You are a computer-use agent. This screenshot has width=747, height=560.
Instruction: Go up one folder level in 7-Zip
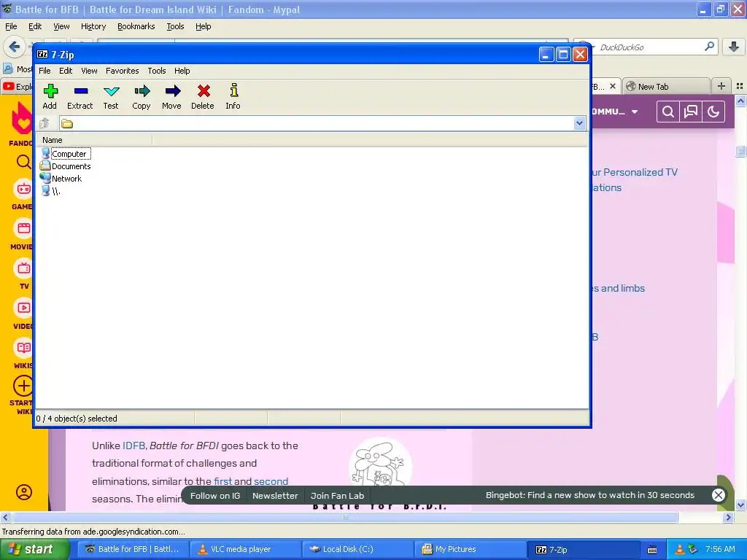click(44, 124)
